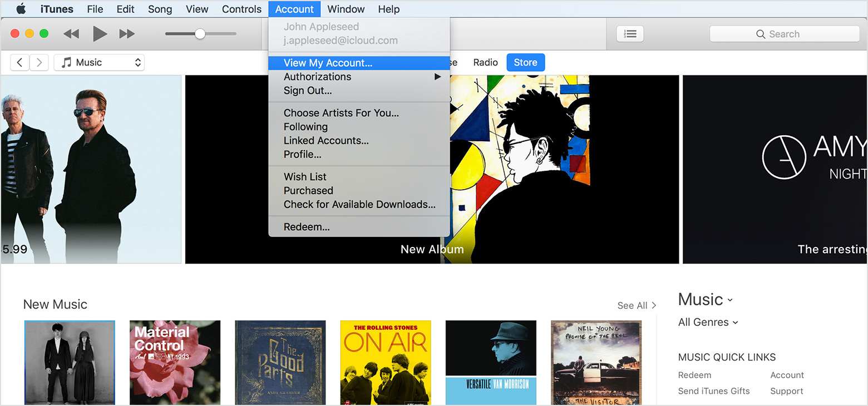Click Send iTunes Gifts link

714,391
